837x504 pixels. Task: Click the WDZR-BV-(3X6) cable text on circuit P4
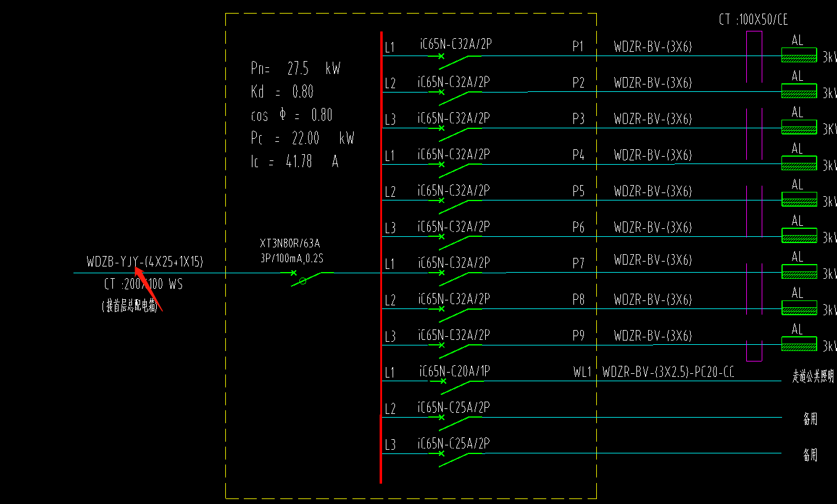pos(652,154)
